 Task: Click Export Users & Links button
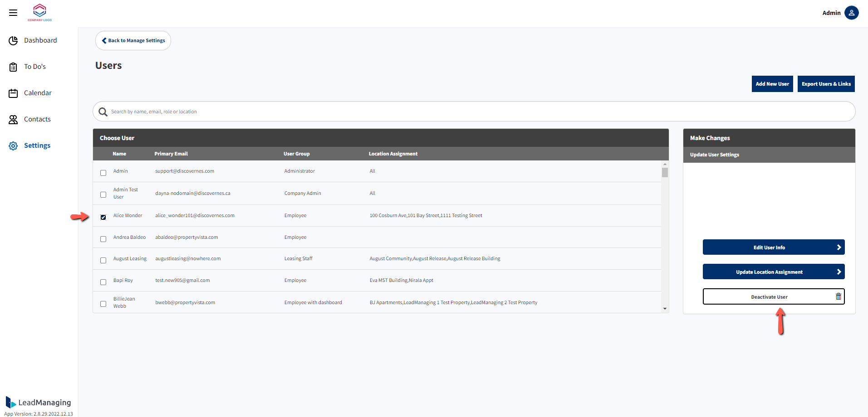click(x=826, y=84)
